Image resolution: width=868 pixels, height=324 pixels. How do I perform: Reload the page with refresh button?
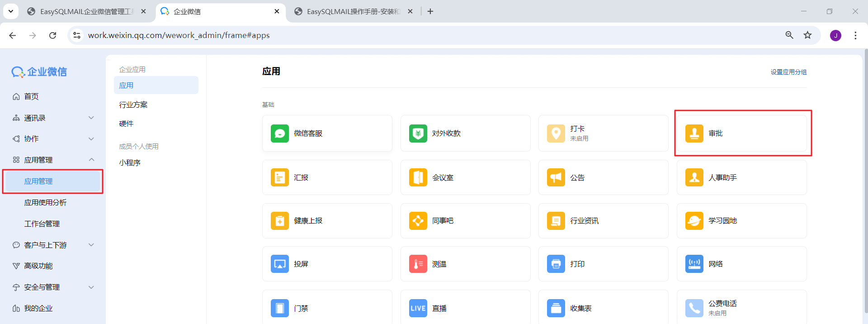click(53, 35)
